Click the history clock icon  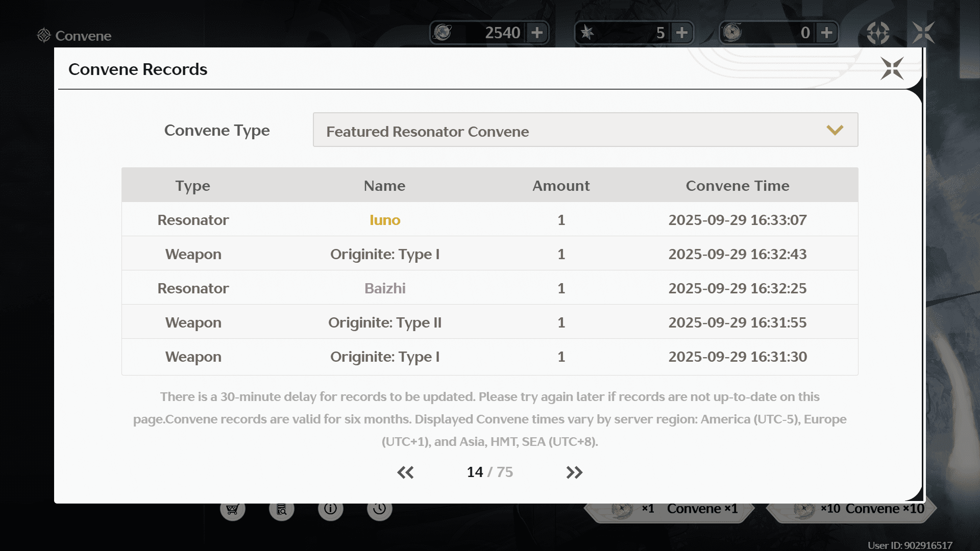coord(379,509)
